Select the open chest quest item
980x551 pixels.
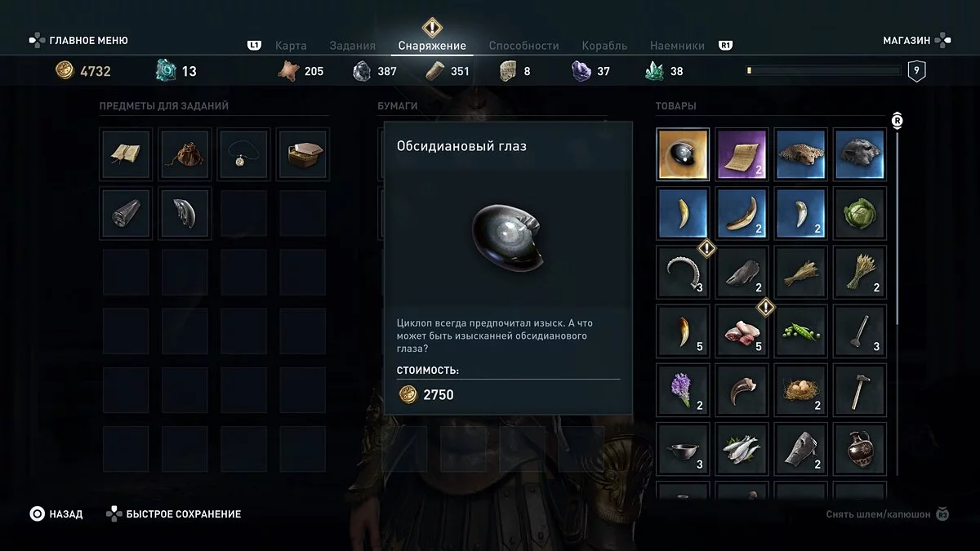(x=302, y=154)
